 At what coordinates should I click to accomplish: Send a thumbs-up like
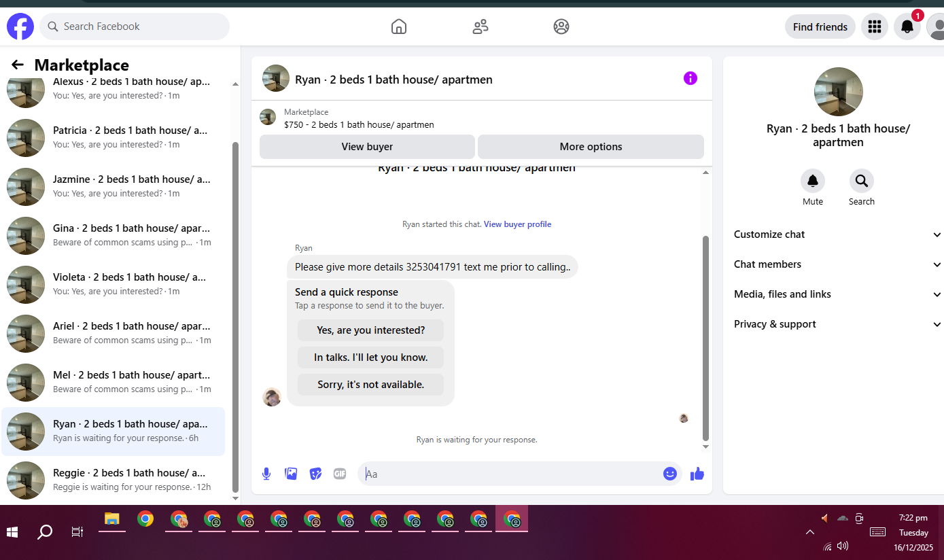pos(697,474)
